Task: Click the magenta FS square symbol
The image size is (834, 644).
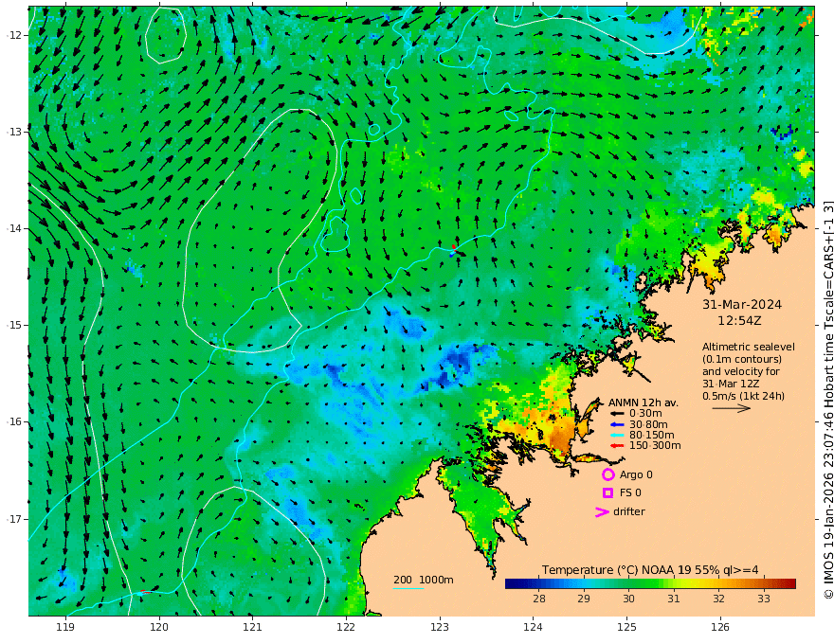Action: (x=607, y=493)
